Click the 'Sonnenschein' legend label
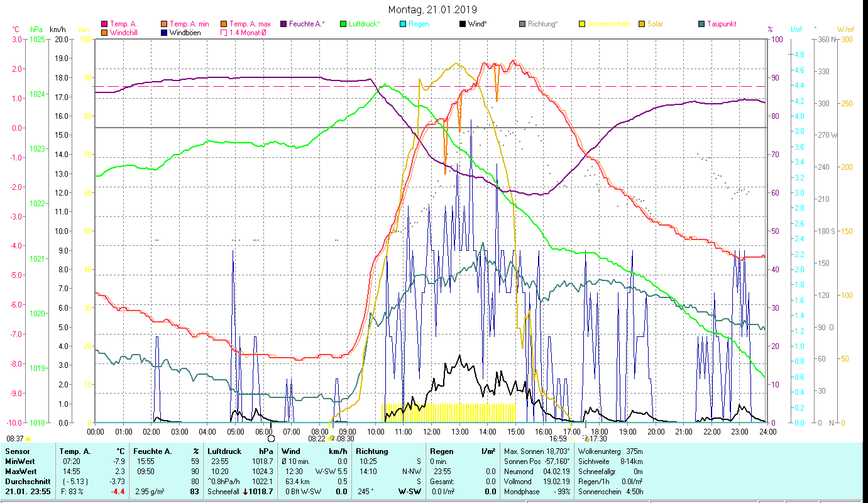The image size is (868, 503). pos(609,24)
